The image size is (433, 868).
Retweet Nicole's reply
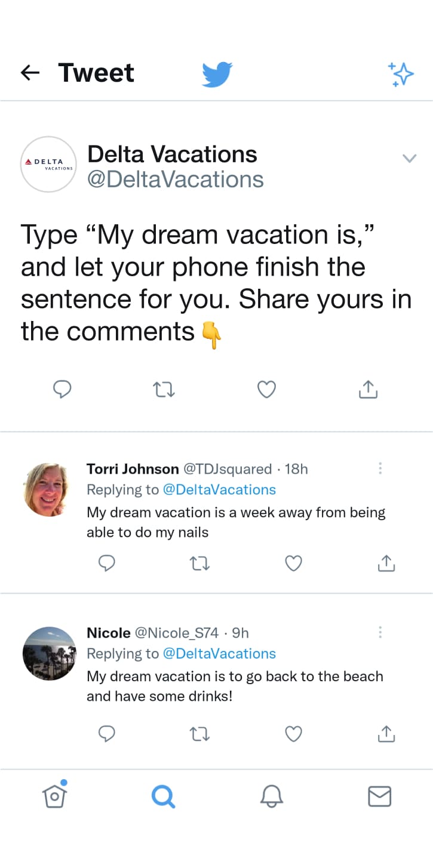[x=199, y=734]
